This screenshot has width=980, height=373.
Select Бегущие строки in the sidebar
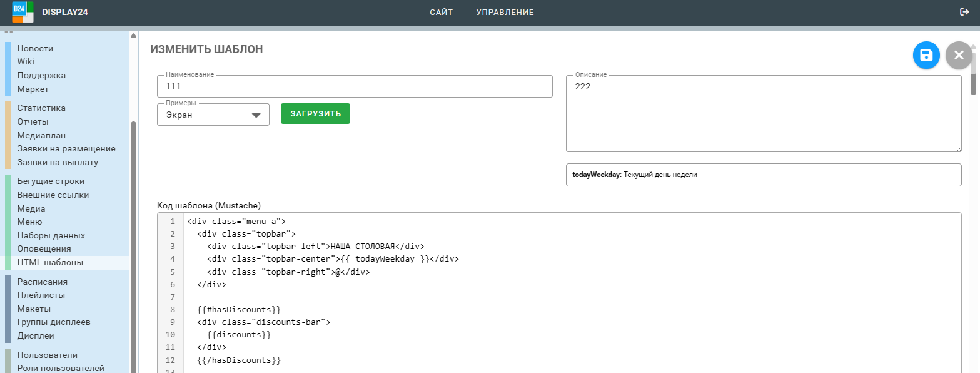tap(51, 181)
